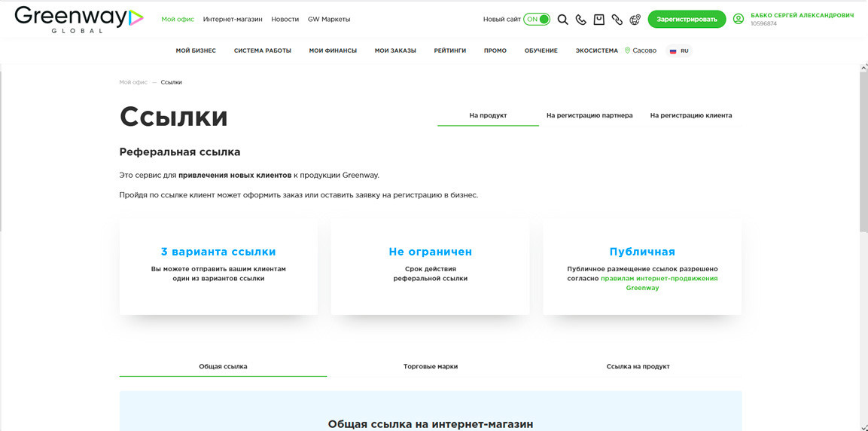Toggle the Новый сайт ON switch
Image resolution: width=868 pixels, height=431 pixels.
[x=537, y=19]
